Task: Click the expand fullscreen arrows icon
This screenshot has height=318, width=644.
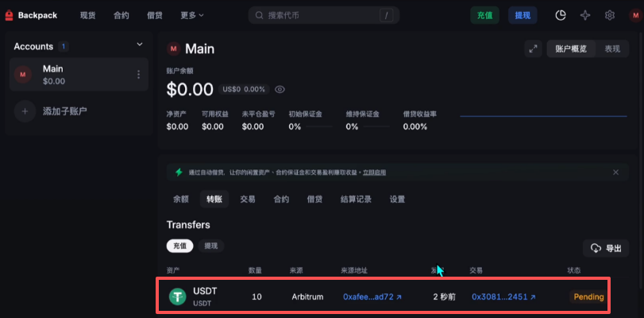Action: pos(533,49)
